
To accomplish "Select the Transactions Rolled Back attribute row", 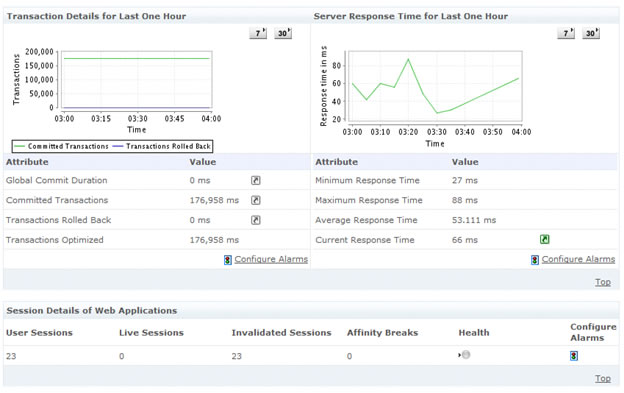I will click(x=157, y=220).
